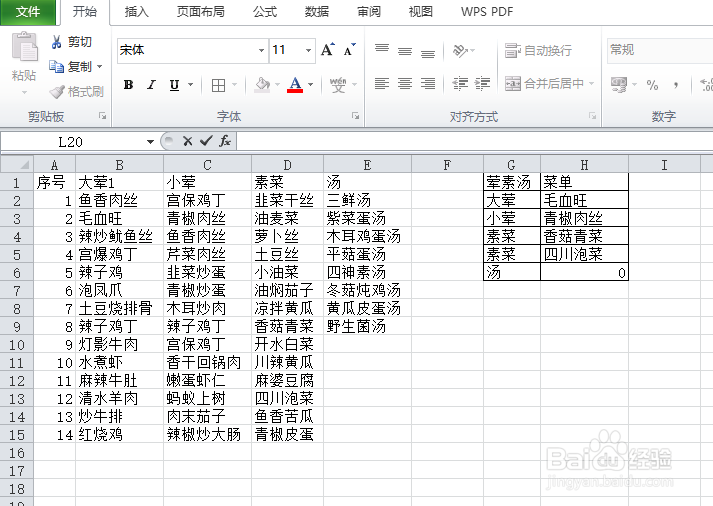Expand font color palette arrow
This screenshot has height=506, width=713.
(x=311, y=85)
